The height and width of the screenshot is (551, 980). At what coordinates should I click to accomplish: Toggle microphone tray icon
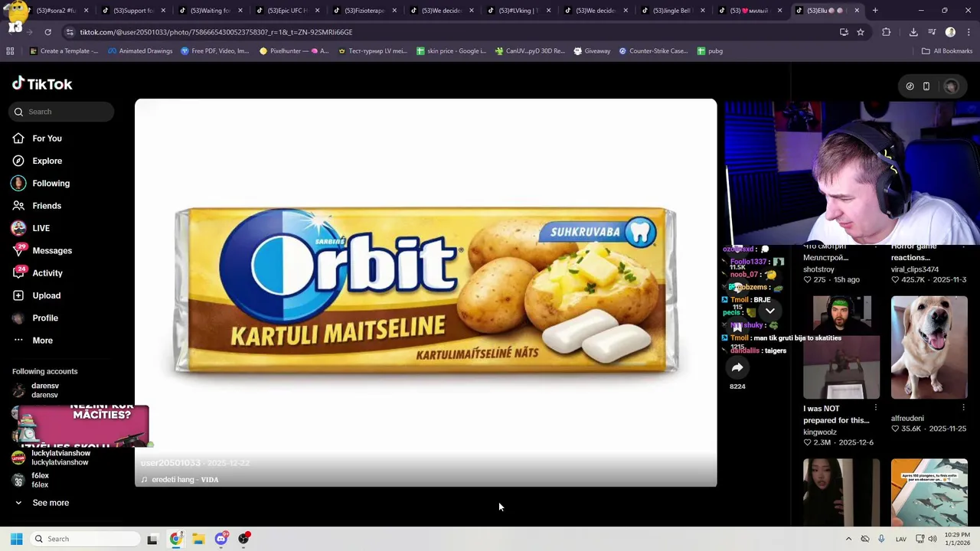881,539
